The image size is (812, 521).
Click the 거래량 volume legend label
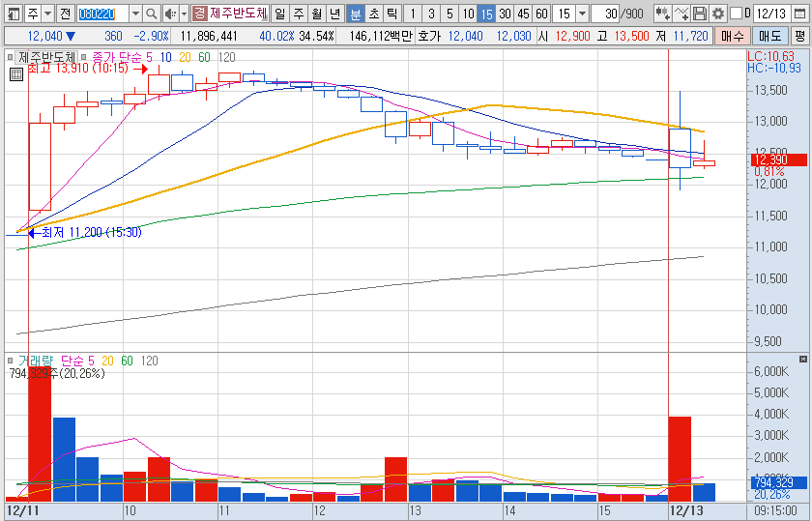pos(35,361)
